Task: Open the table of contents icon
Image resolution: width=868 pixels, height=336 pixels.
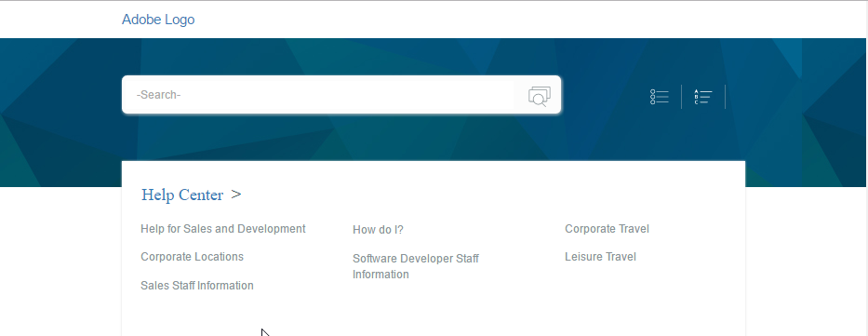Action: [x=660, y=97]
